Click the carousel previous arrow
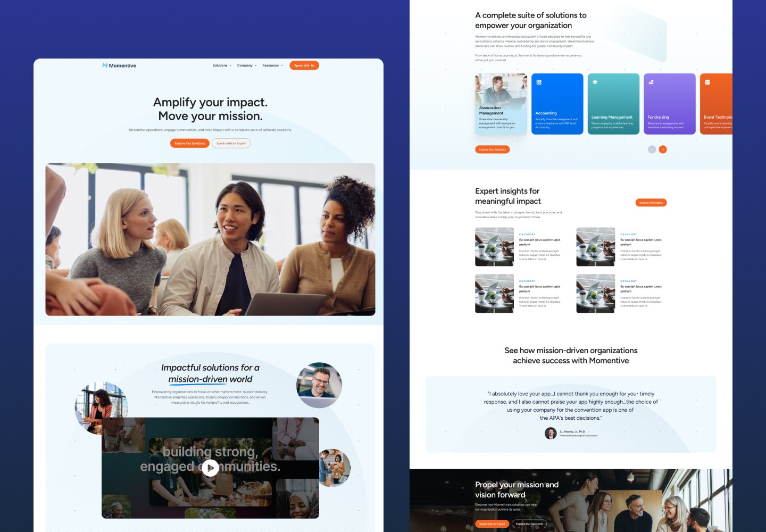Image resolution: width=766 pixels, height=532 pixels. click(x=652, y=149)
